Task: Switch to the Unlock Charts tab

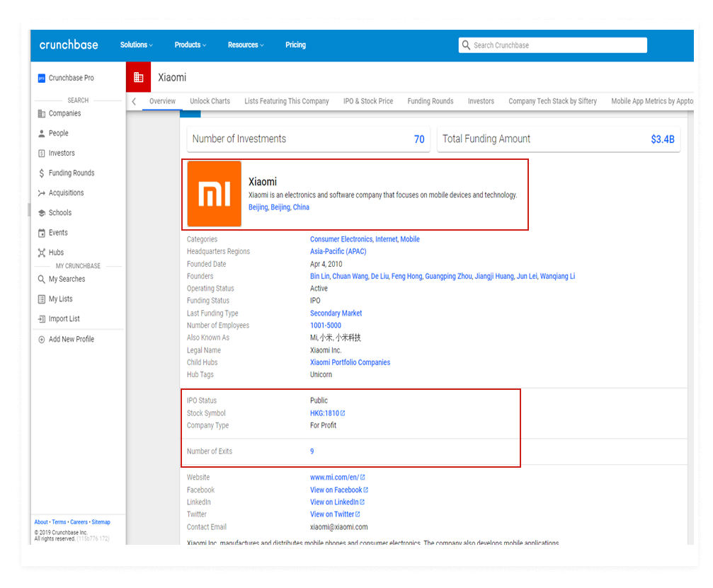Action: (210, 101)
